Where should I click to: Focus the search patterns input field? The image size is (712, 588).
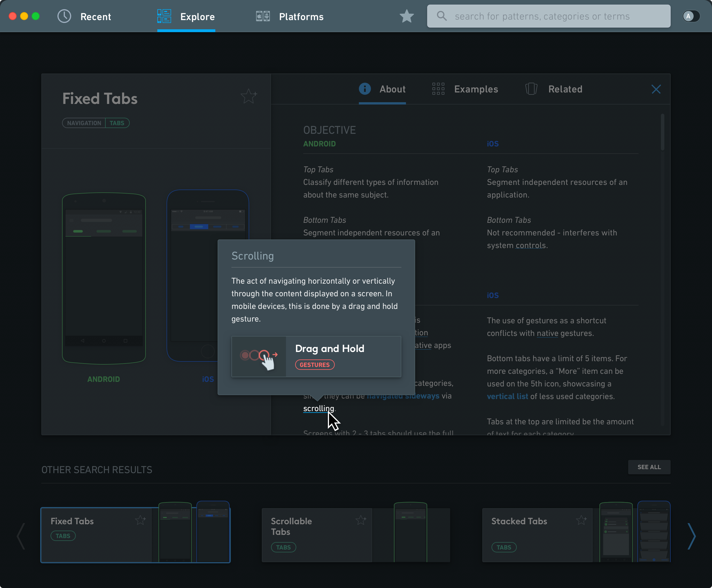tap(549, 16)
